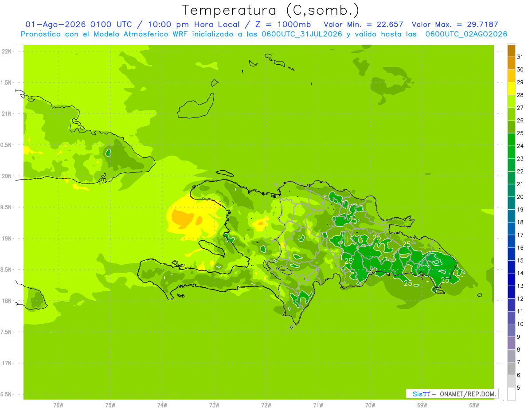Click the 69W longitude axis label
The height and width of the screenshot is (411, 532).
[x=422, y=405]
